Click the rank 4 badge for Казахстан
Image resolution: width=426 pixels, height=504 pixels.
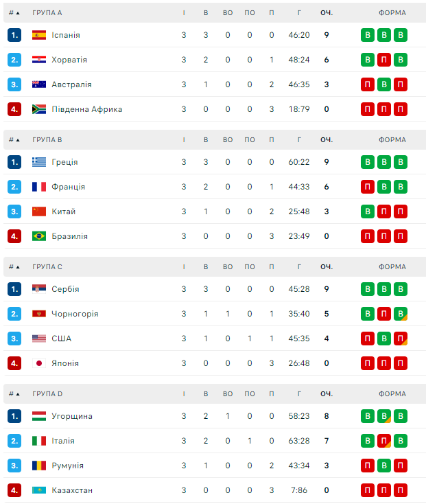[14, 490]
